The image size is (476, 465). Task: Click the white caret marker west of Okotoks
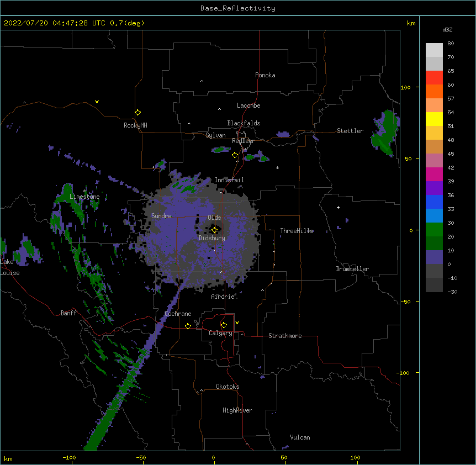201,390
